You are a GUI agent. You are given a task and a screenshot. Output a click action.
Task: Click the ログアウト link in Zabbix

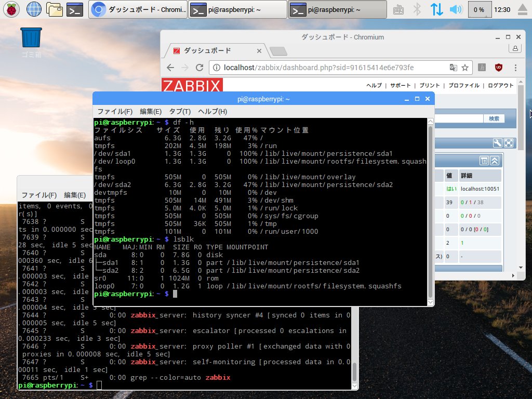501,86
